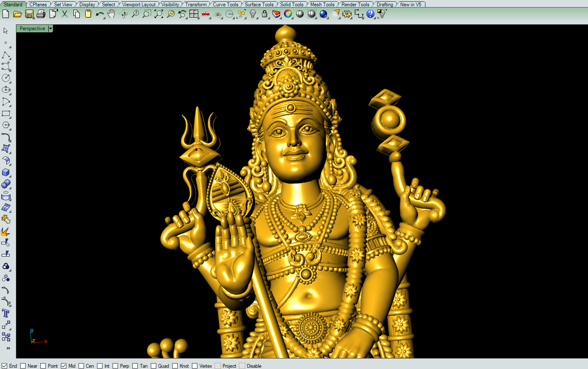Open a file with the folder icon
Viewport: 588px width, 369px height.
tap(17, 14)
